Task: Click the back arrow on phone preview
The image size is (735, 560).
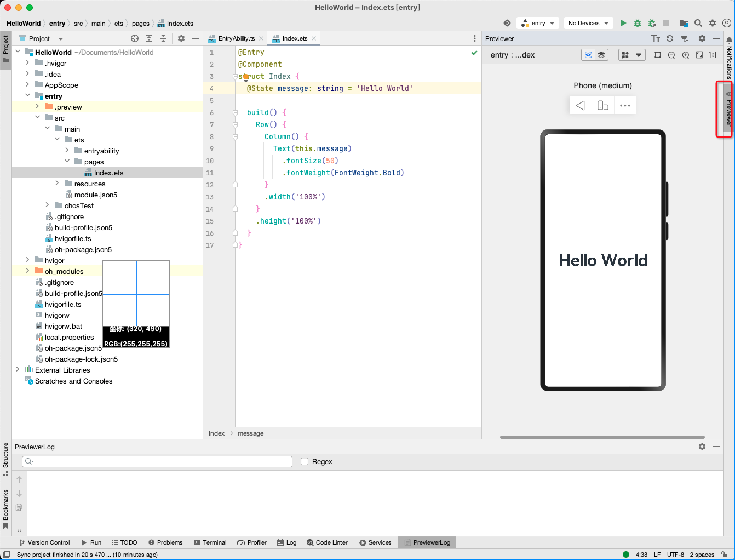Action: coord(581,105)
